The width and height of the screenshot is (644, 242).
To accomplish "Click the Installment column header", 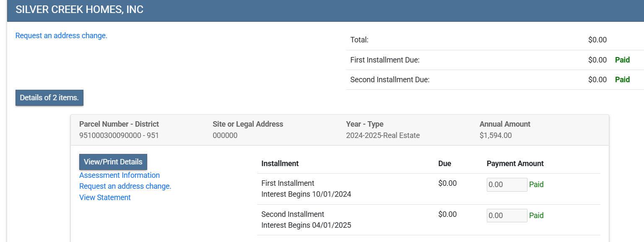I will click(280, 164).
